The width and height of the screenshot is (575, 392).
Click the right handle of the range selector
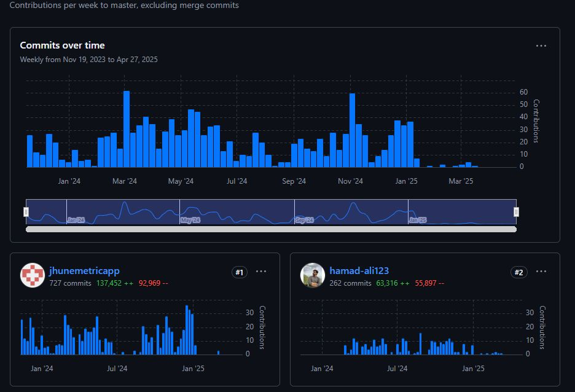[x=516, y=212]
